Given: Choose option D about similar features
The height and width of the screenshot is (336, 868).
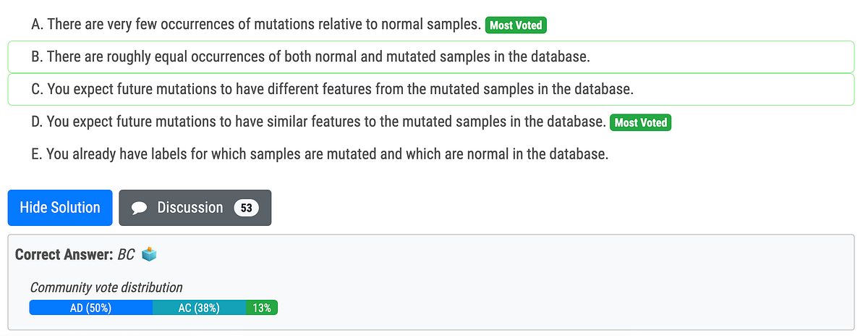Looking at the screenshot, I should pyautogui.click(x=318, y=122).
